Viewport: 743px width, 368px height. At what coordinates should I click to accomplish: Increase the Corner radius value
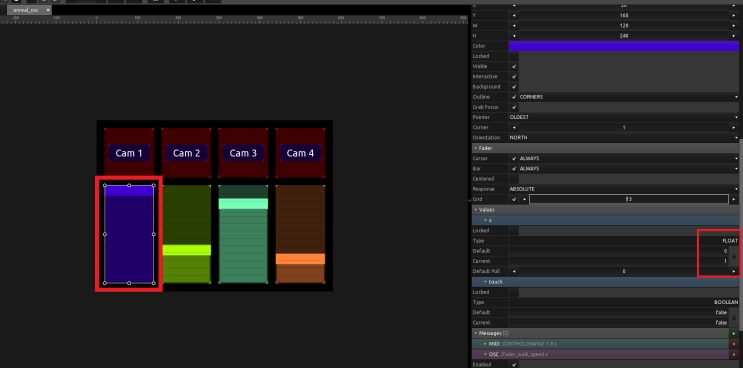pyautogui.click(x=734, y=127)
